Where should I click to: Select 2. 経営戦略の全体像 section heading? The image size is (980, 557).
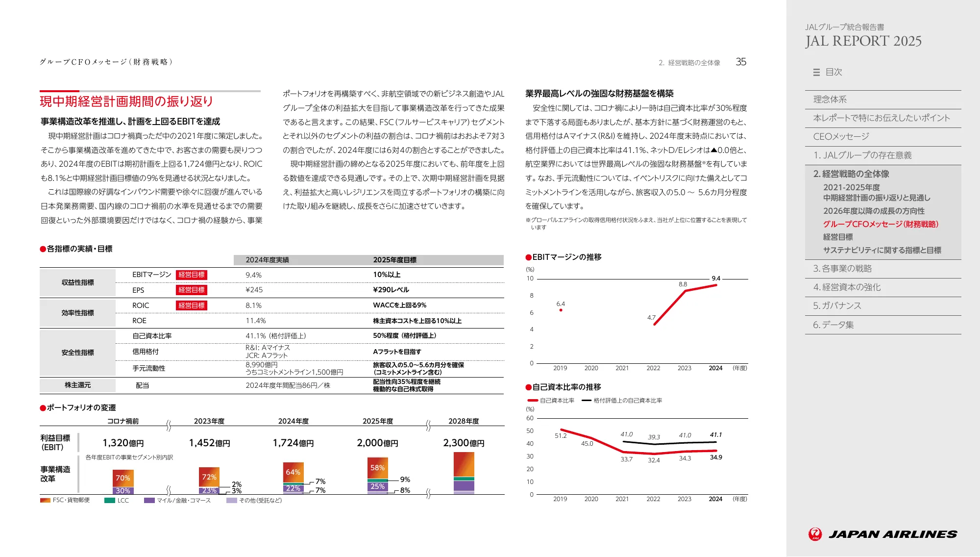(851, 174)
